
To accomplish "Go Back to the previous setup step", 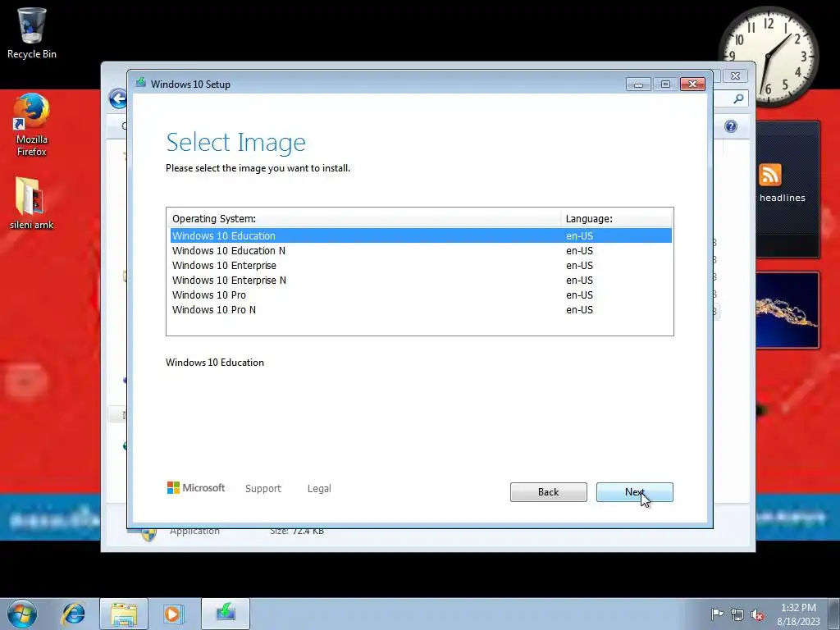I will pos(548,492).
